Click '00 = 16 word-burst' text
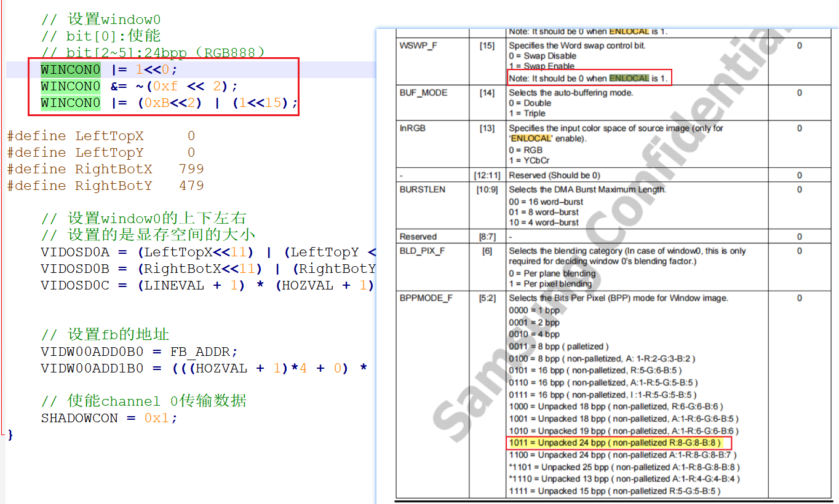The height and width of the screenshot is (504, 839). [546, 202]
